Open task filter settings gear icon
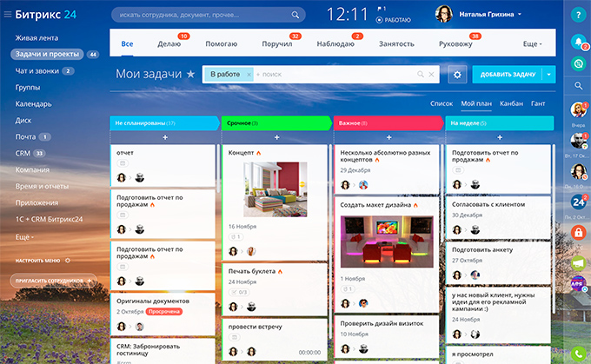Image resolution: width=591 pixels, height=364 pixels. point(457,75)
